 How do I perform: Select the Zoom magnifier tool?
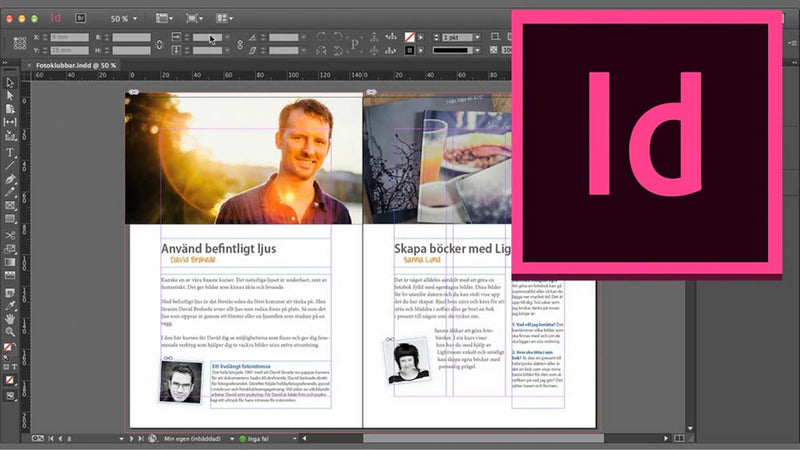point(10,332)
